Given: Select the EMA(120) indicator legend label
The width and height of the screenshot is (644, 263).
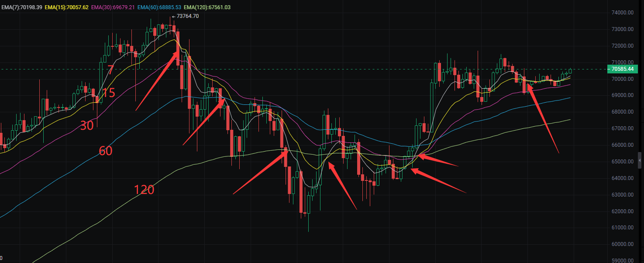Looking at the screenshot, I should 207,7.
